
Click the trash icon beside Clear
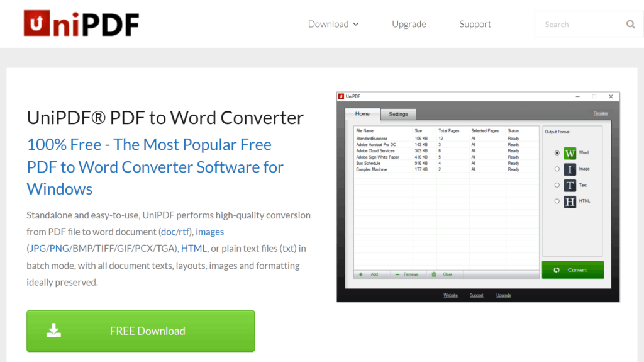(434, 274)
